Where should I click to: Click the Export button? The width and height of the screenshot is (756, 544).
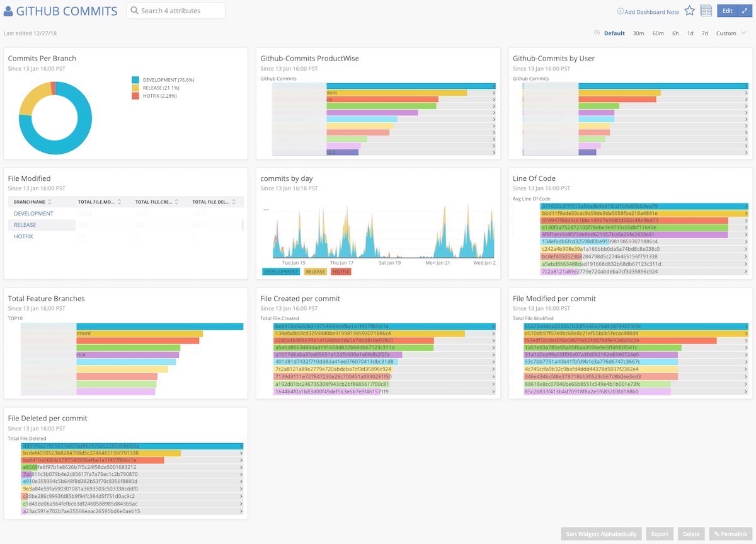pos(660,534)
